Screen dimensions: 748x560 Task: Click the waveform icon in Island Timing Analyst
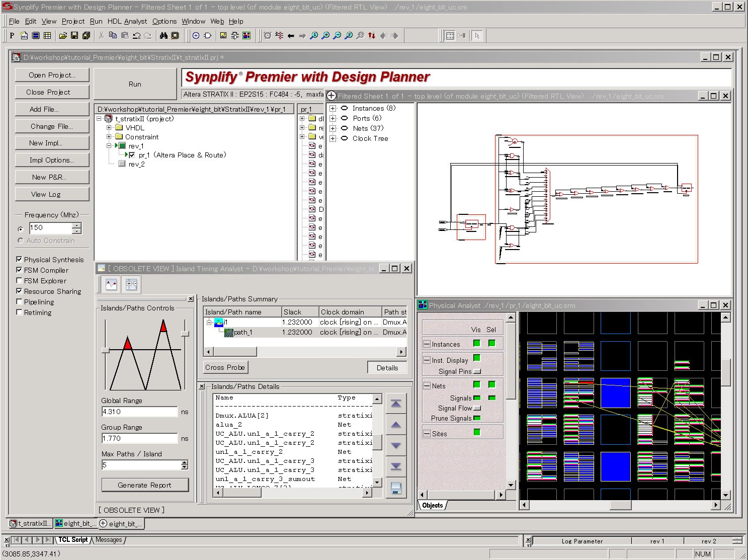(x=111, y=285)
